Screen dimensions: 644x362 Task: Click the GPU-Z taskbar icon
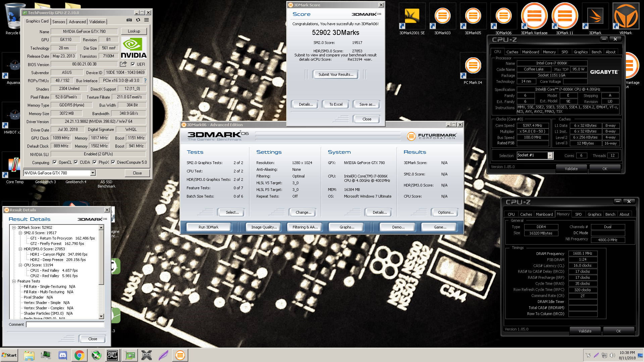[130, 355]
